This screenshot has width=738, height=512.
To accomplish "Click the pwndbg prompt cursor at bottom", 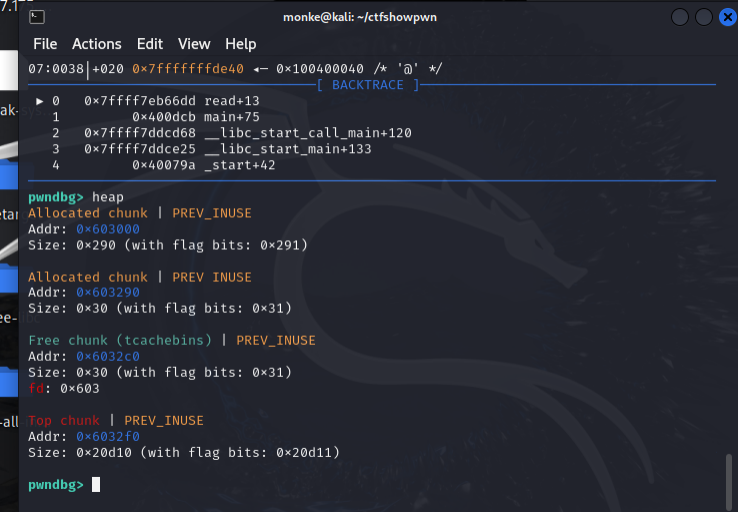I will click(96, 485).
